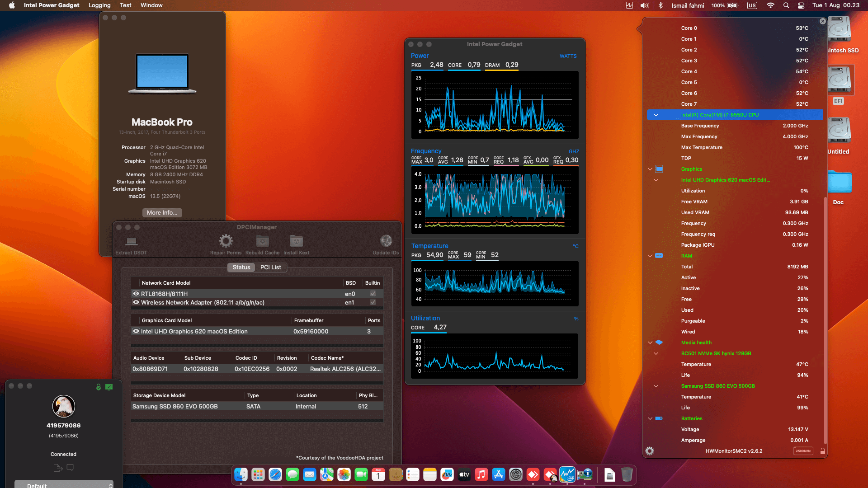Image resolution: width=868 pixels, height=488 pixels.
Task: Click the More Info button
Action: point(162,212)
